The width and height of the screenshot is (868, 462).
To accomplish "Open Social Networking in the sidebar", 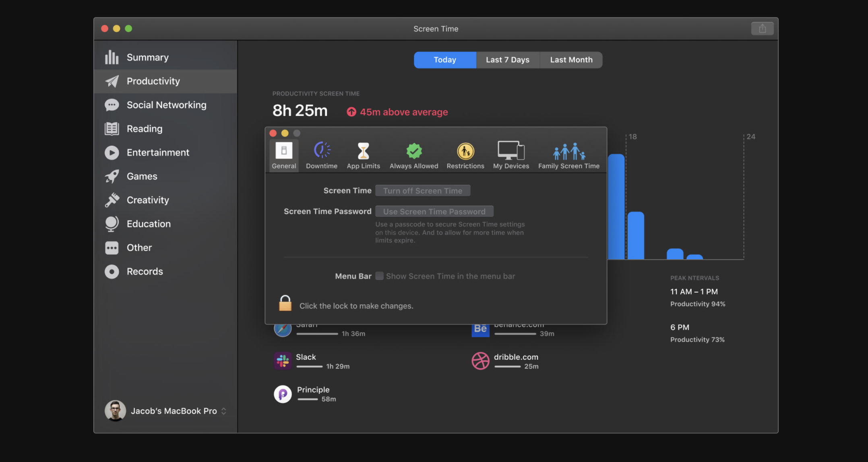I will [x=166, y=105].
